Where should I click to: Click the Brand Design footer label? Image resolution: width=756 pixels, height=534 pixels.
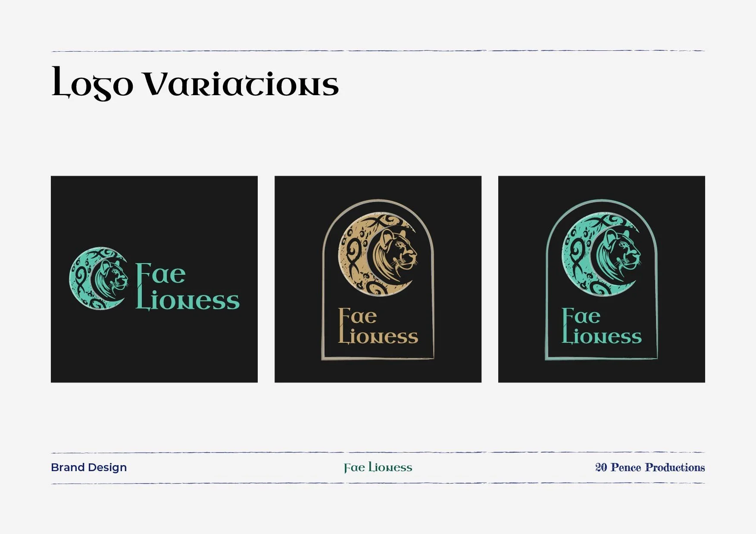pyautogui.click(x=89, y=467)
